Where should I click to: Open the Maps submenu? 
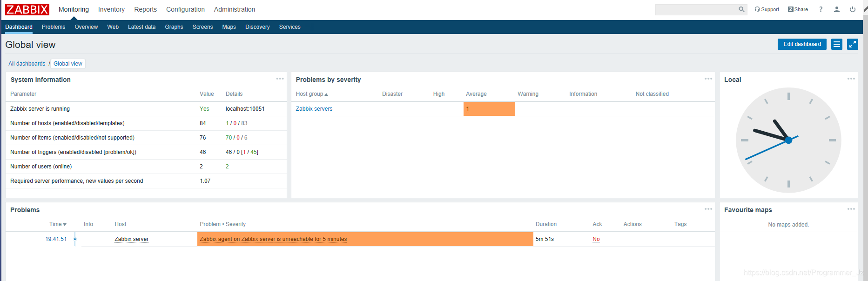229,27
